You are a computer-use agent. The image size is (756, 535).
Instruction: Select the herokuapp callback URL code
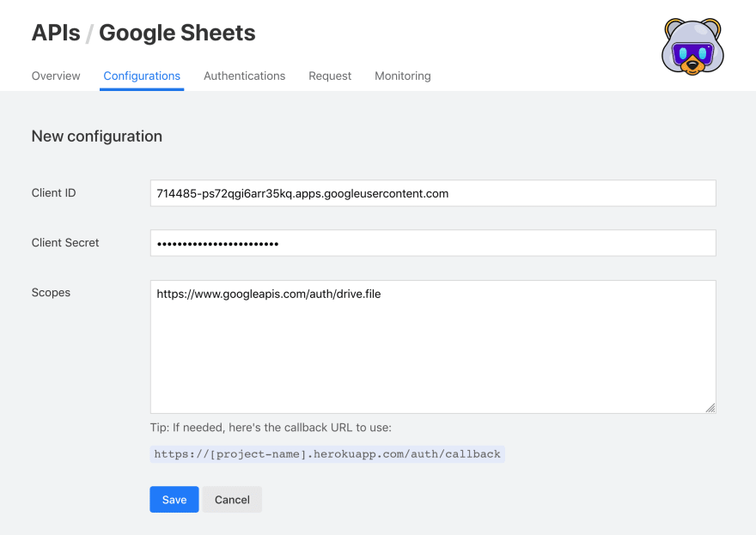[x=327, y=454]
